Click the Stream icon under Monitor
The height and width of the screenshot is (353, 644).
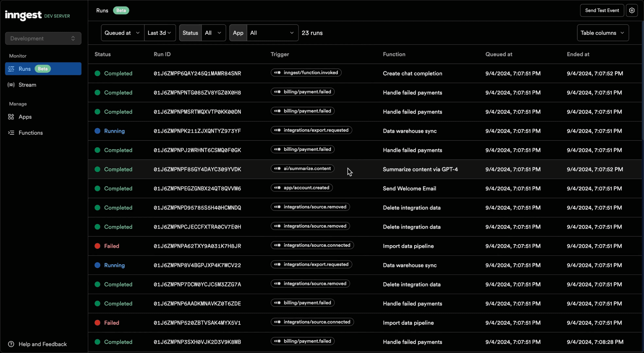[x=11, y=85]
